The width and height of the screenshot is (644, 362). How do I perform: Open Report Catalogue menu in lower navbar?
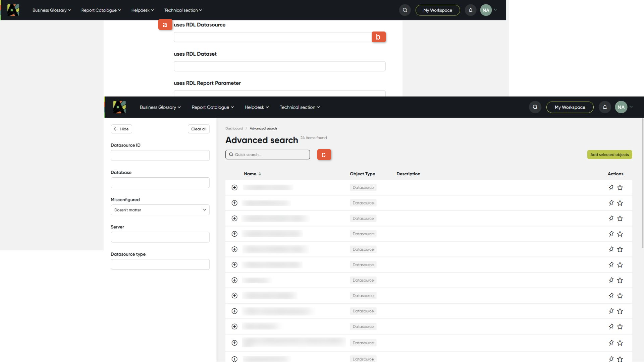tap(213, 107)
